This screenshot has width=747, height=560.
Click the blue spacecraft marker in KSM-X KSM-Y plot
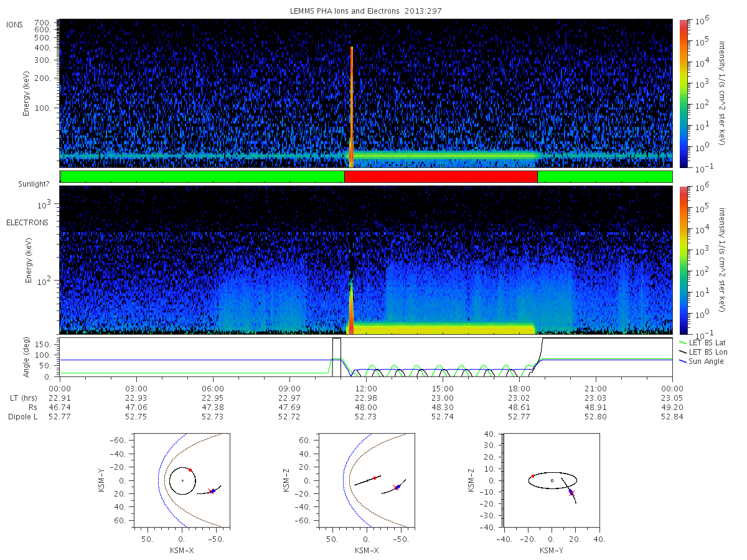pyautogui.click(x=213, y=491)
